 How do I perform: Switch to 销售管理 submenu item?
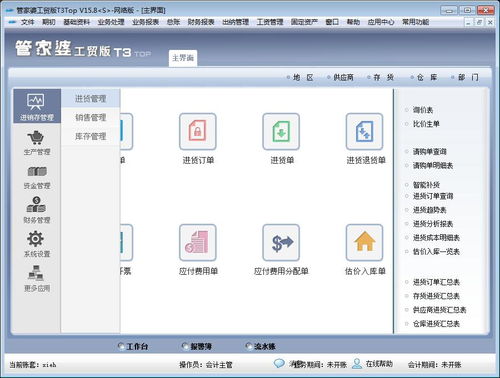pyautogui.click(x=90, y=117)
